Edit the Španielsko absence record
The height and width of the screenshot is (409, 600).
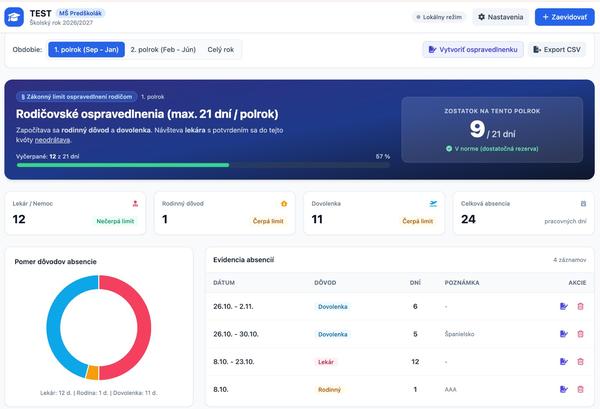click(x=563, y=334)
